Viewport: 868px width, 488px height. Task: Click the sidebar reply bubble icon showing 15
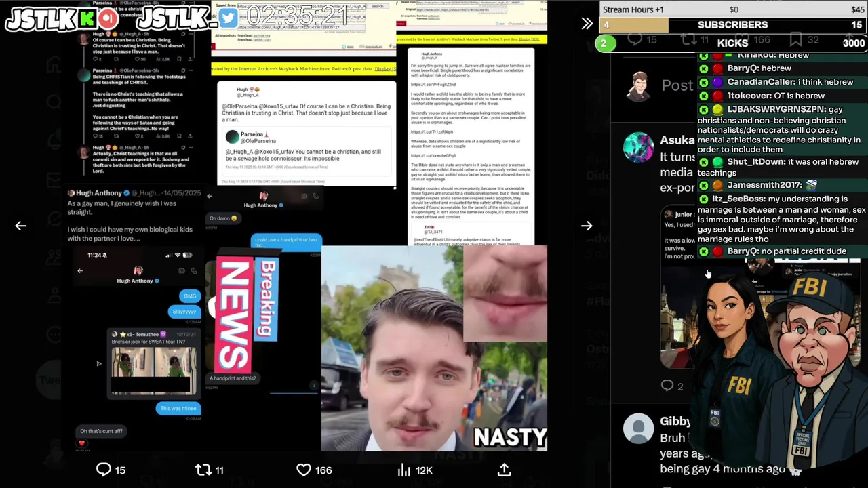click(635, 41)
